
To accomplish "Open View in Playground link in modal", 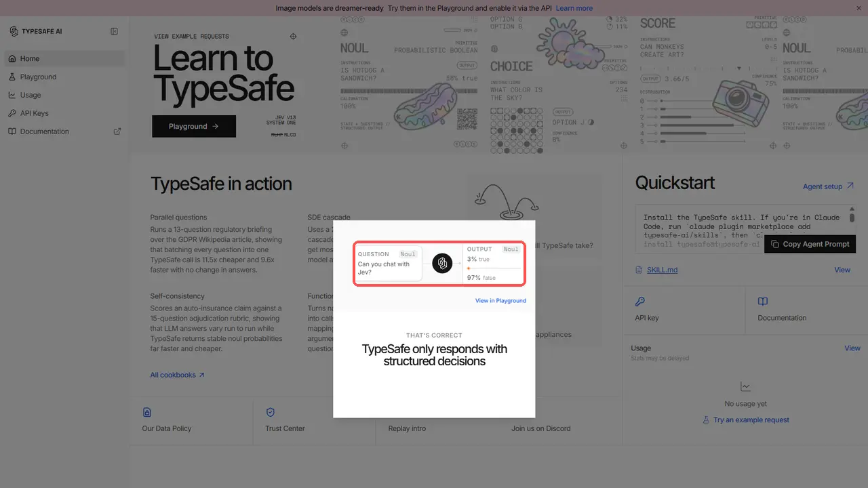I will 500,301.
